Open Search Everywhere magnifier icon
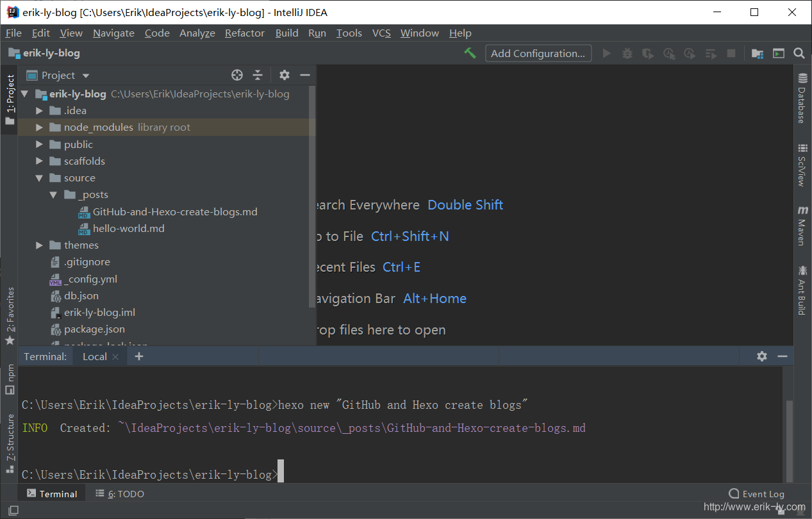Image resolution: width=812 pixels, height=519 pixels. [x=799, y=53]
